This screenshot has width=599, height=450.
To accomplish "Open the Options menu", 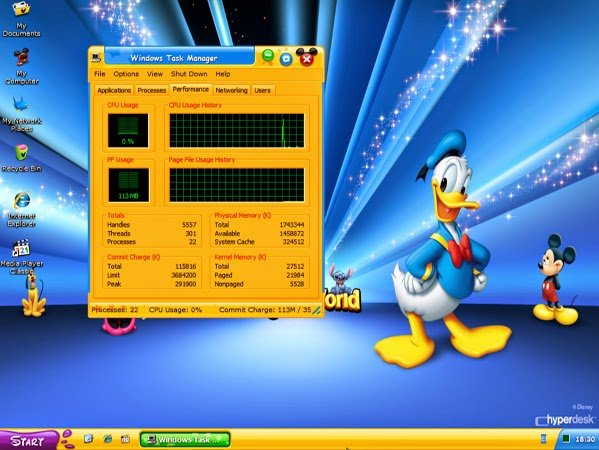I will pos(126,74).
